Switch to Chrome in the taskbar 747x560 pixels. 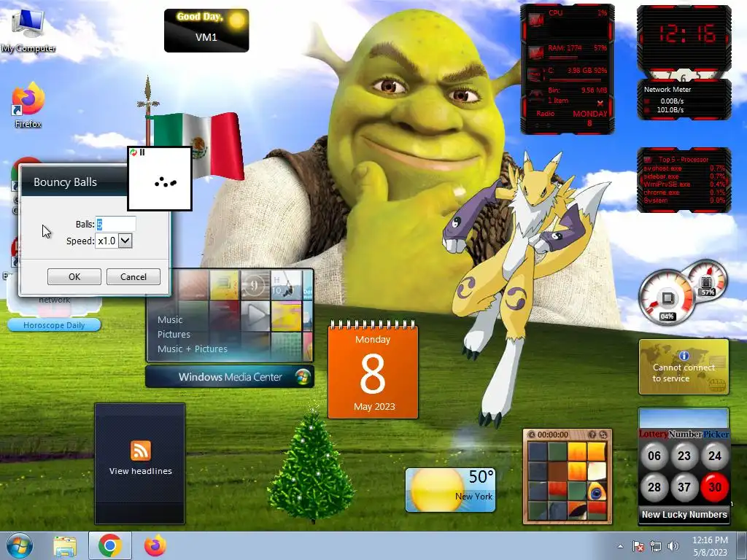(x=109, y=545)
